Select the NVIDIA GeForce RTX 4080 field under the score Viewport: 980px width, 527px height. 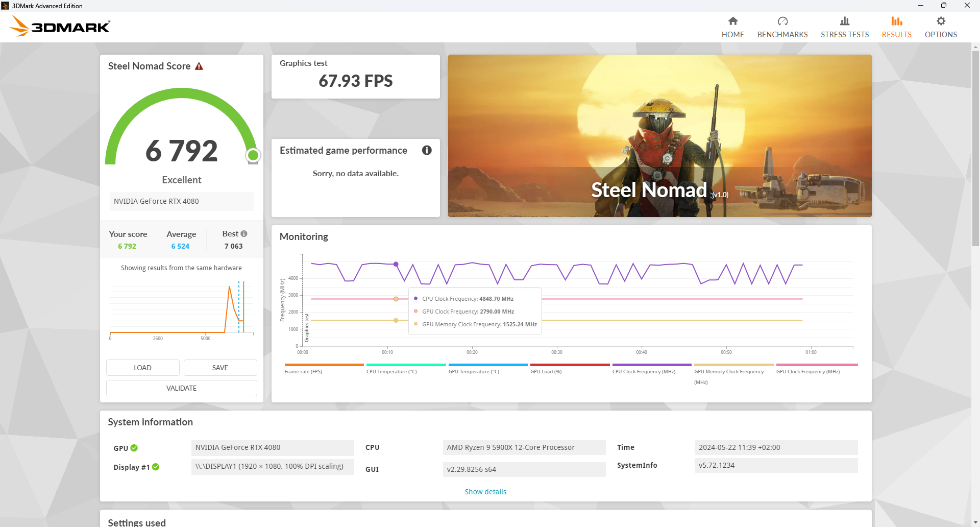point(182,201)
